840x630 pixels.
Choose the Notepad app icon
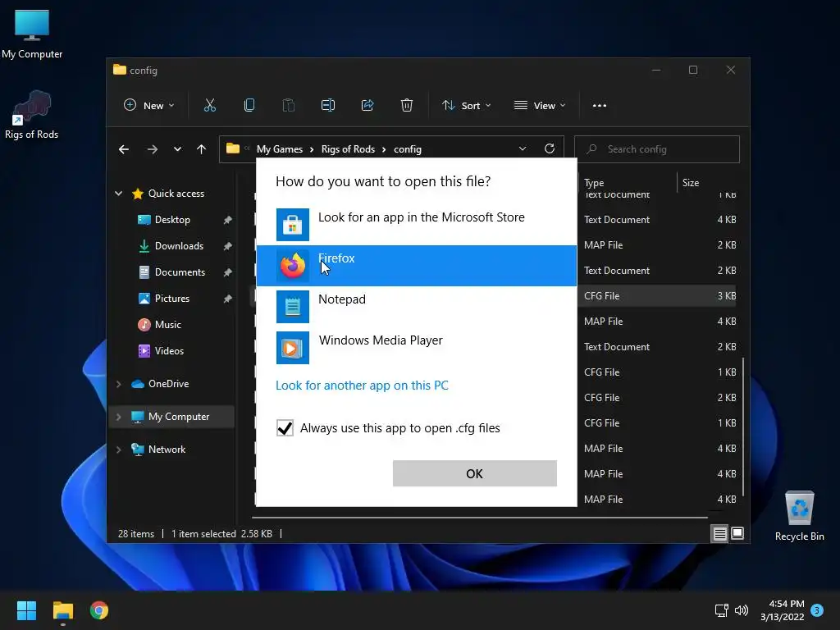(x=293, y=307)
